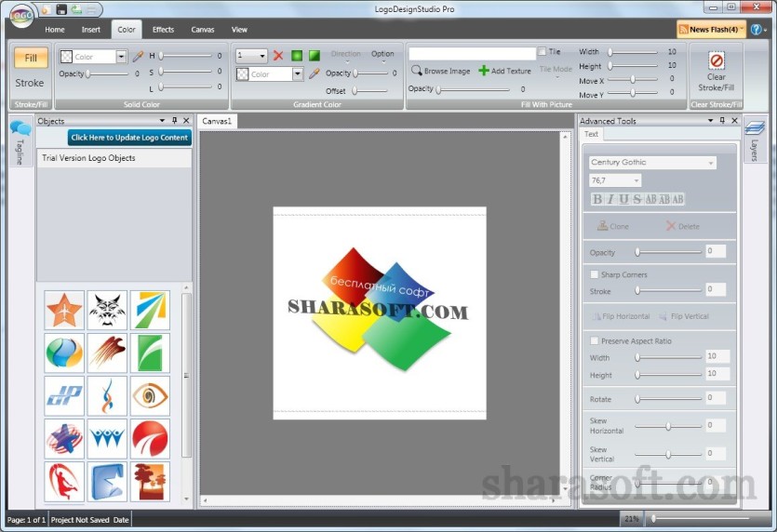Select the Canvas1 document tab
777x532 pixels.
pos(217,121)
